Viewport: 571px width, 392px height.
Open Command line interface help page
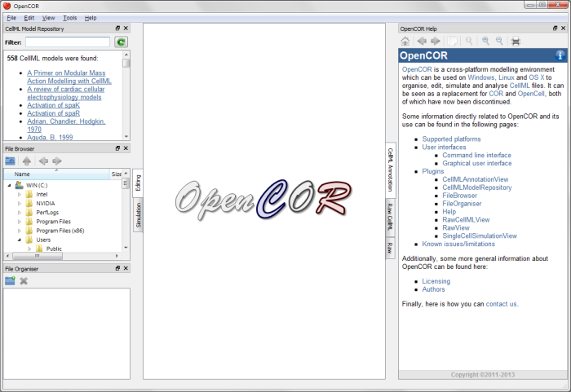click(476, 155)
